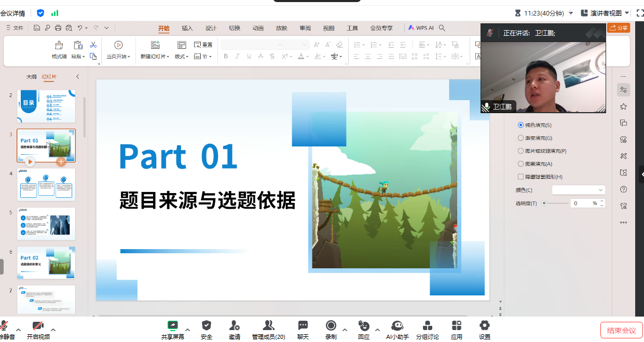Click the orange Share (分享) button
This screenshot has width=644, height=342.
[x=619, y=28]
